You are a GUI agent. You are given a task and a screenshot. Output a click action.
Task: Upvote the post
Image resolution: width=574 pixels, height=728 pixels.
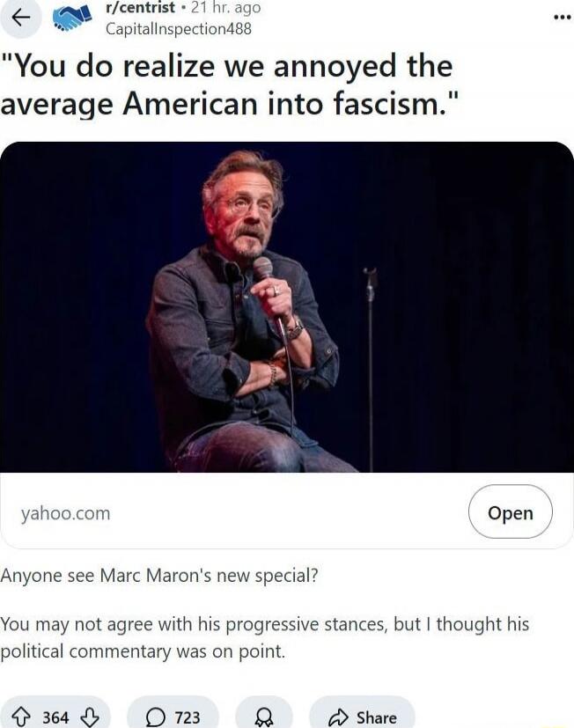tap(20, 717)
